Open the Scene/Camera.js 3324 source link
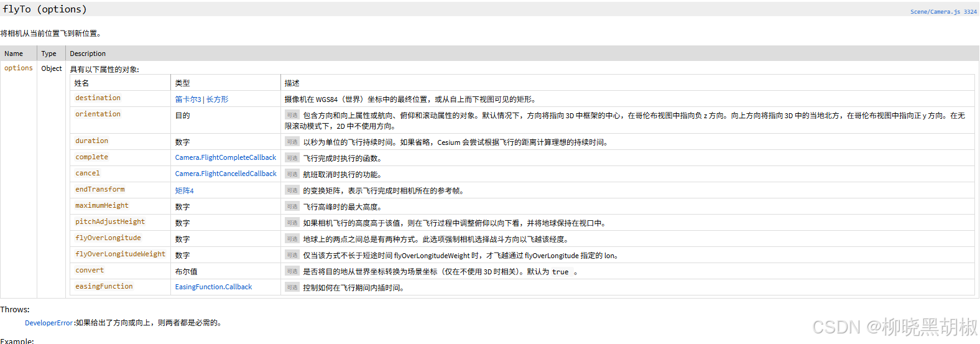Image resolution: width=980 pixels, height=344 pixels. [x=943, y=12]
